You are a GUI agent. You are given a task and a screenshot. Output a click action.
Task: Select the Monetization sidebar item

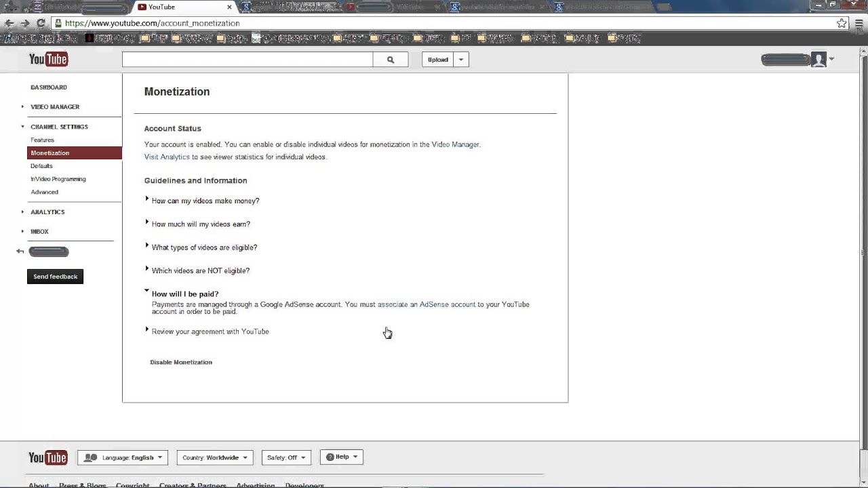pos(75,153)
